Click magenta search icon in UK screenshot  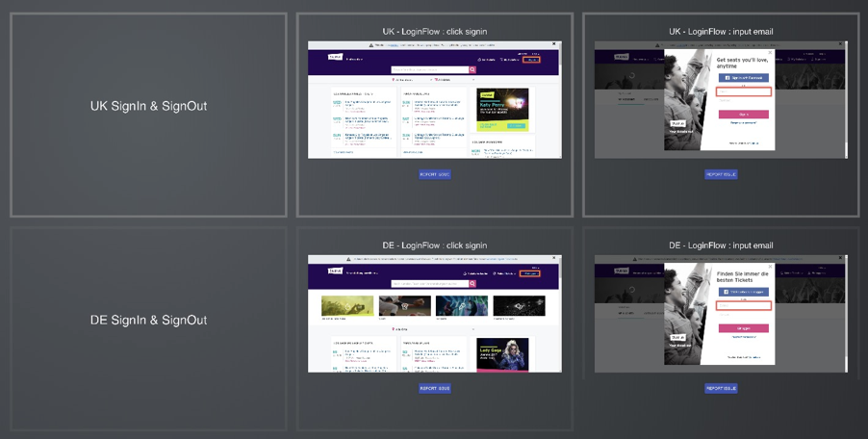pyautogui.click(x=472, y=69)
